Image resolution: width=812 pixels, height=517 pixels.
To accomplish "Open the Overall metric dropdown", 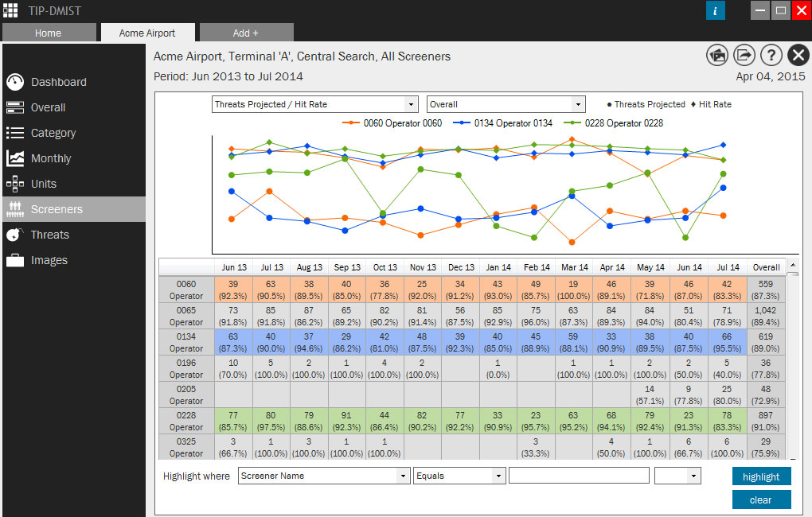I will [506, 103].
